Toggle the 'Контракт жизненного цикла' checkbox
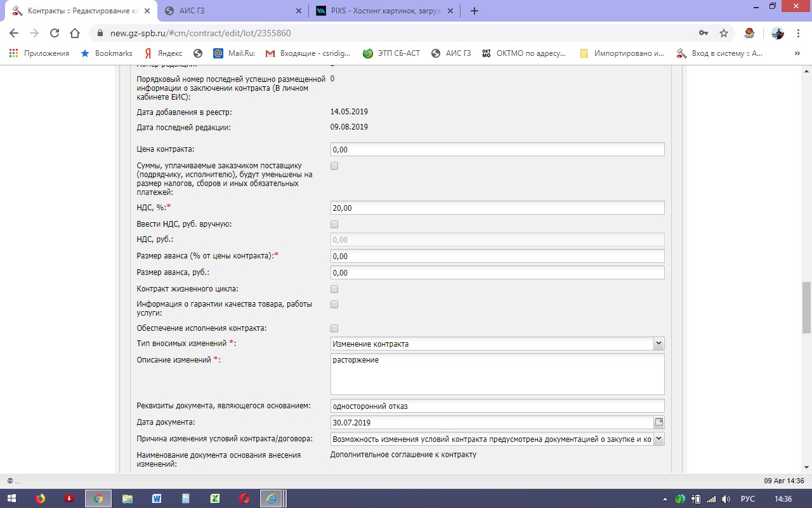This screenshot has width=812, height=508. (334, 289)
